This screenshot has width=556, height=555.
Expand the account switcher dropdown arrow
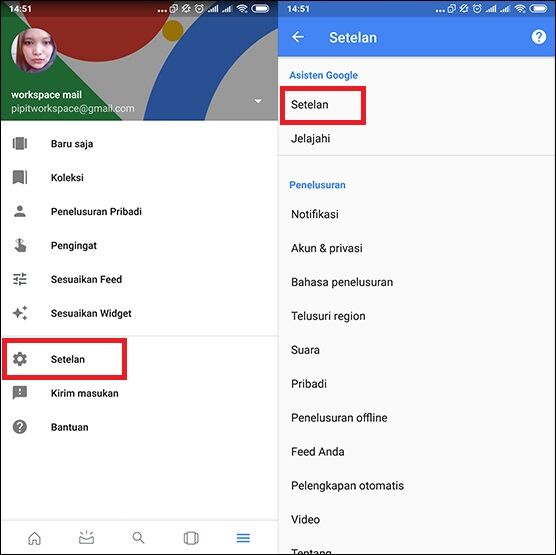(x=258, y=101)
